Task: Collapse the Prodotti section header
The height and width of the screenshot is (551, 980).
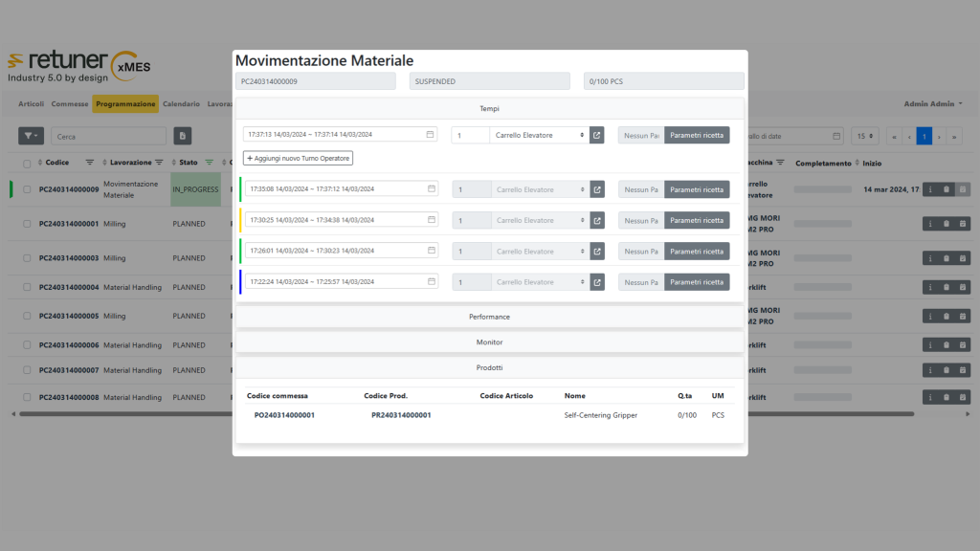Action: click(489, 368)
